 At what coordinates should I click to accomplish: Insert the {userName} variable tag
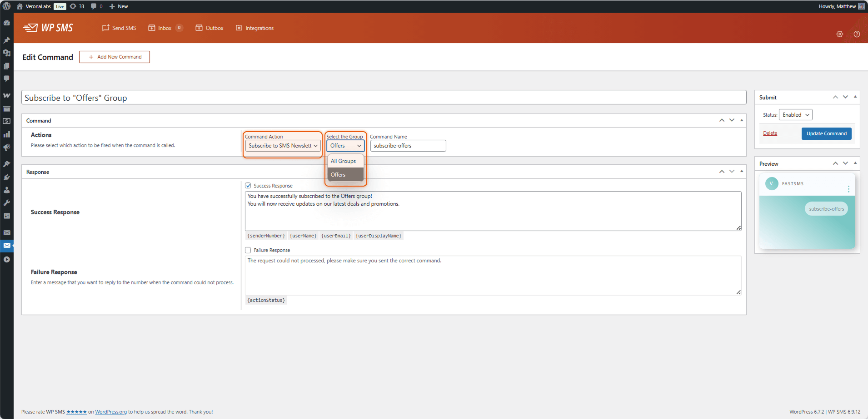point(303,236)
